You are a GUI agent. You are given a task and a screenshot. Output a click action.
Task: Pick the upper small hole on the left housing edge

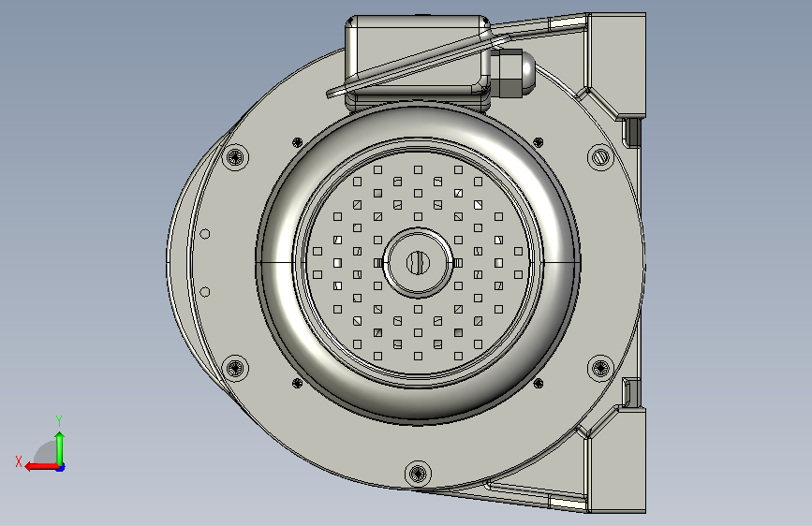[x=205, y=234]
